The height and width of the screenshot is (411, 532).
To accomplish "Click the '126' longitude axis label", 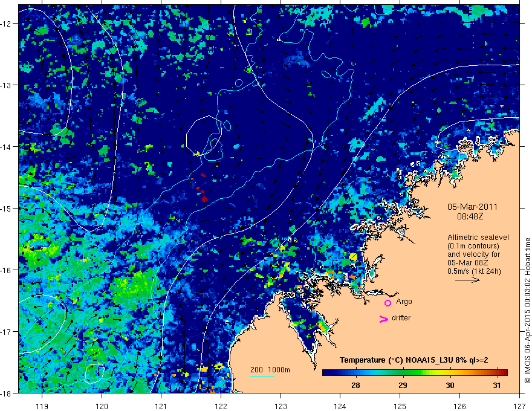I will (x=460, y=406).
